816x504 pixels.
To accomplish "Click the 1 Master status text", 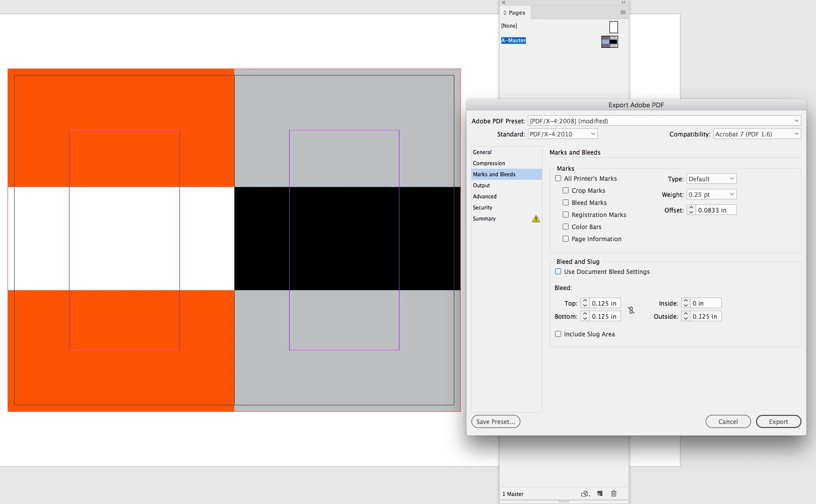I will [513, 494].
